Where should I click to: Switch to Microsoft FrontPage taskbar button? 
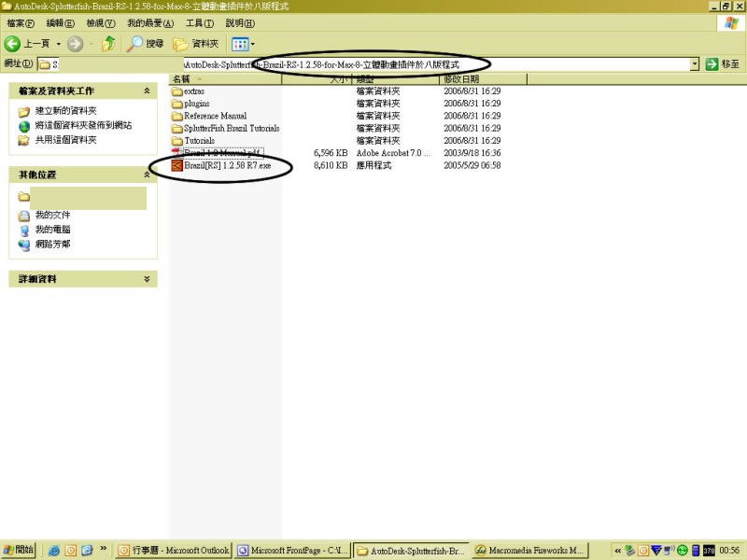[x=293, y=551]
